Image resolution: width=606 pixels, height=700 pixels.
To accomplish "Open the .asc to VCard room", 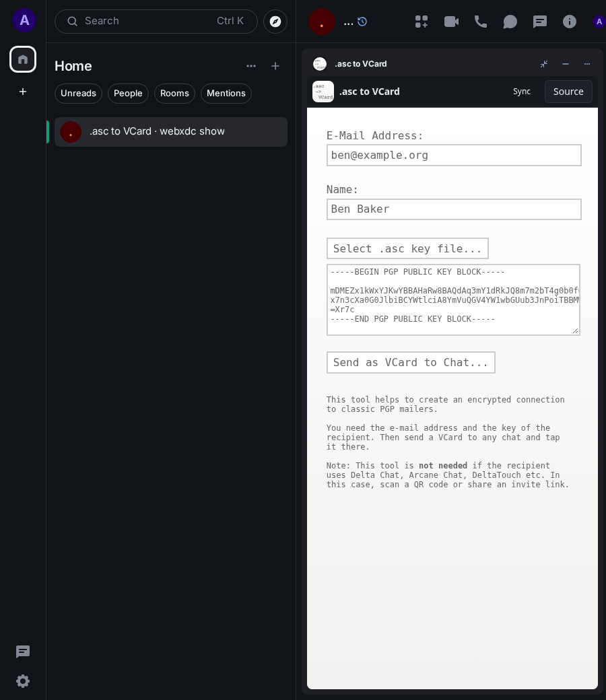I will [x=170, y=132].
